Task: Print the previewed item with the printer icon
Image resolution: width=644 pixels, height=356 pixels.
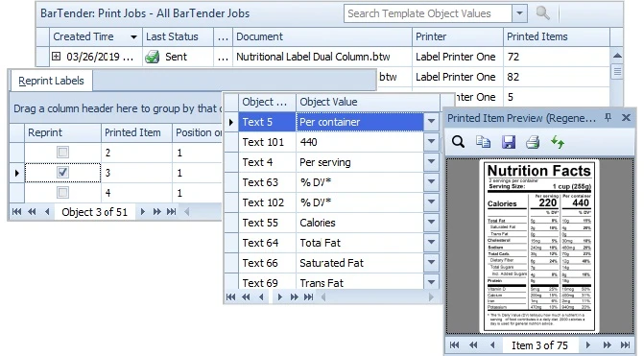Action: point(533,142)
